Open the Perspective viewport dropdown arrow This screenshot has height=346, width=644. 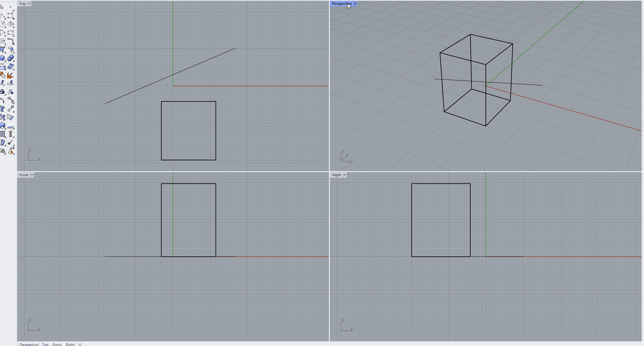[x=356, y=4]
